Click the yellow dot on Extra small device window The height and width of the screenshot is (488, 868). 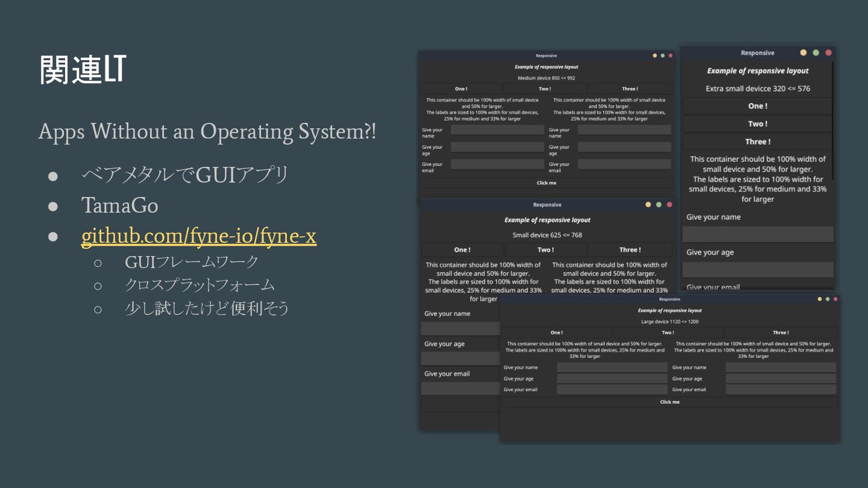point(803,53)
